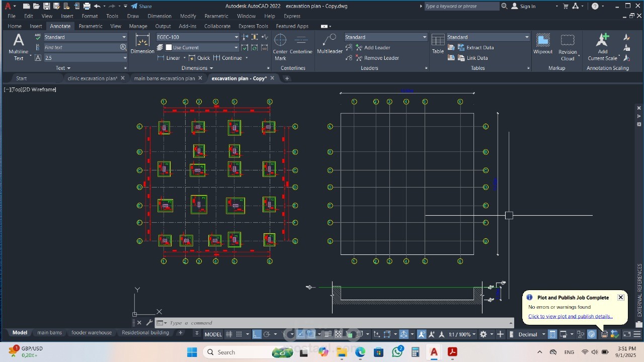Click the Dimension tool icon
644x362 pixels.
(x=142, y=44)
